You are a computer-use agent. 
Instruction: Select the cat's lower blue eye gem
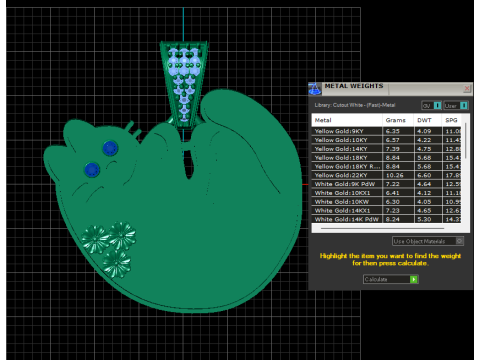pos(92,170)
